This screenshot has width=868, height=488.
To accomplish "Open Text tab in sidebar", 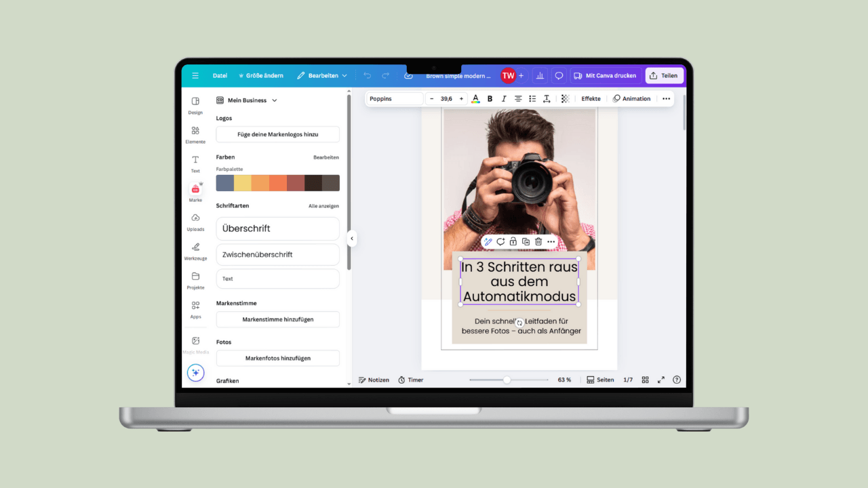I will click(x=195, y=163).
